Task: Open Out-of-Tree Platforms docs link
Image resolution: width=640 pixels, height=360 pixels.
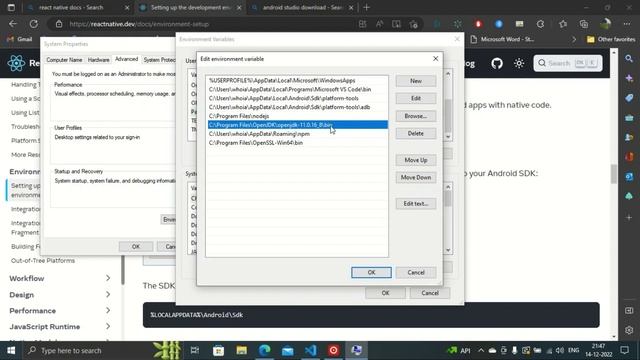Action: [43, 260]
